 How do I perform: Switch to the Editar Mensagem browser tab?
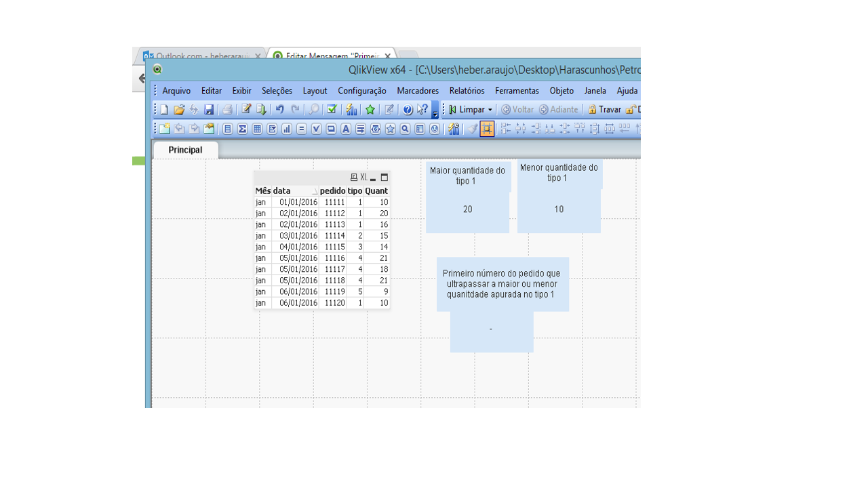click(x=332, y=56)
